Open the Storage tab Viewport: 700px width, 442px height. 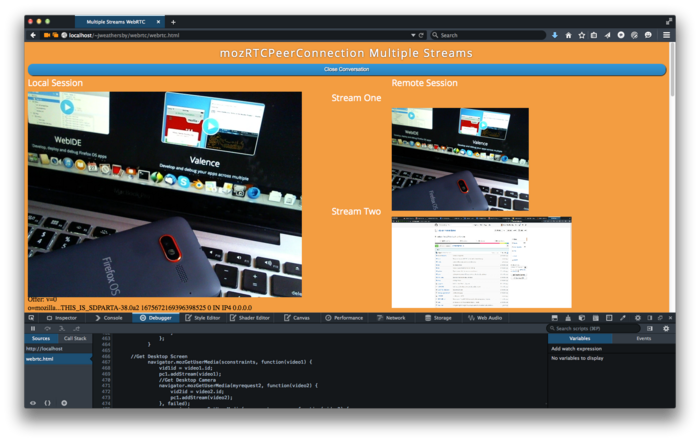438,318
